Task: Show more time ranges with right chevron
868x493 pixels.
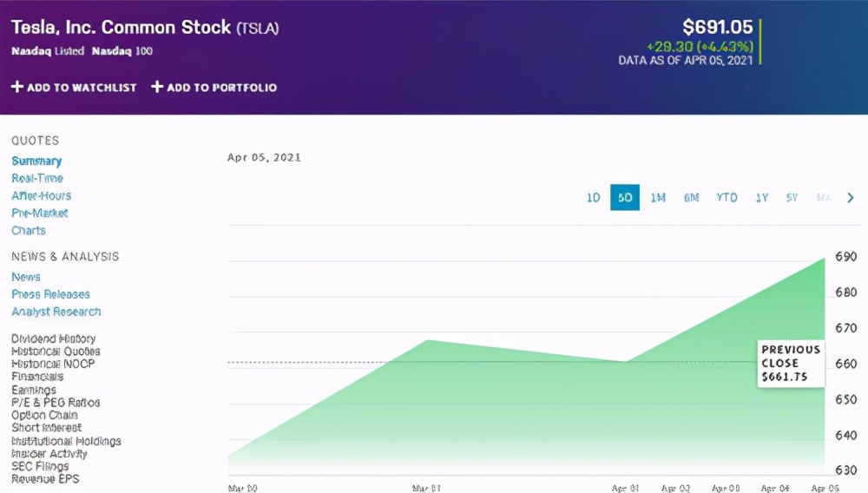Action: (851, 198)
